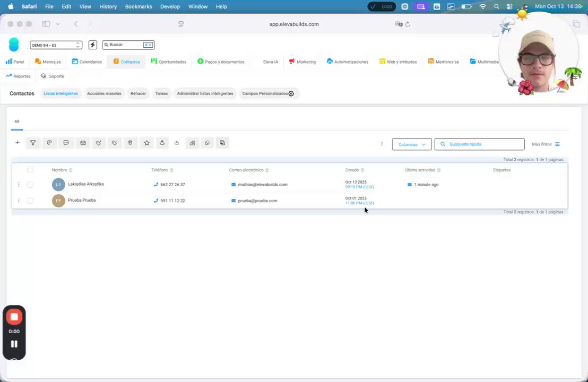Pause the screen recording
This screenshot has height=382, width=588.
click(x=14, y=344)
